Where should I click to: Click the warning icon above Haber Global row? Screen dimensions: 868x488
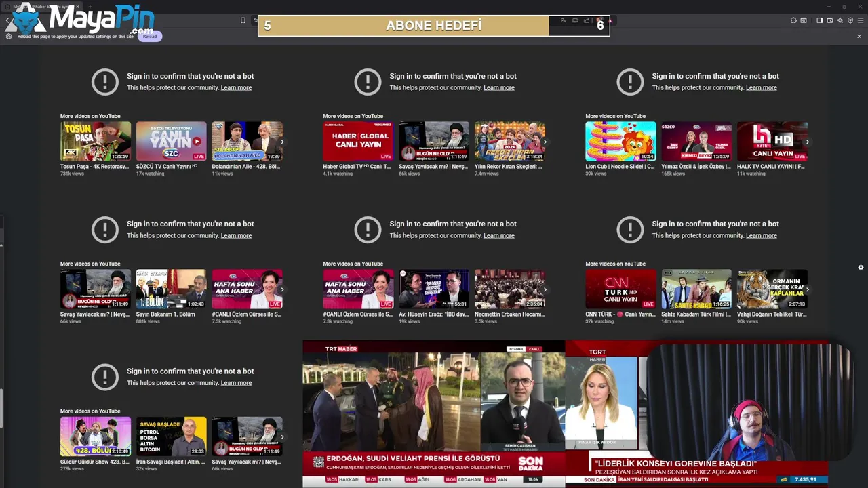pos(368,81)
